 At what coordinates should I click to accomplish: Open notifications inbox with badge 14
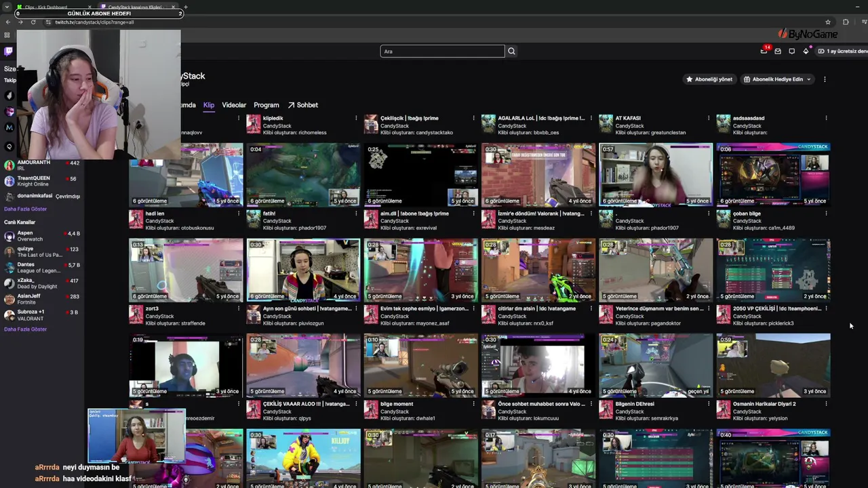[764, 51]
